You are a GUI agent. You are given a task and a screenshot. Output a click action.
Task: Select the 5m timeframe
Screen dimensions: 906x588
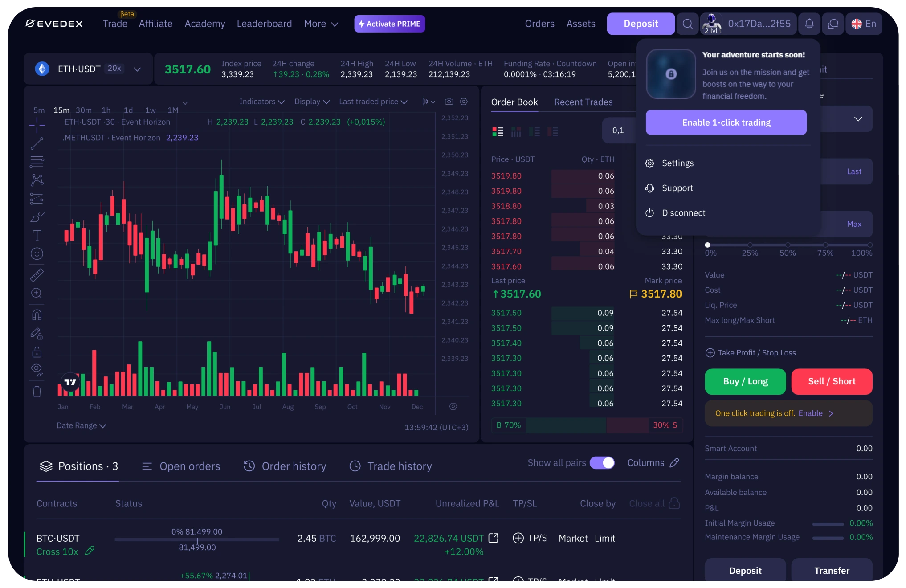[x=39, y=110]
